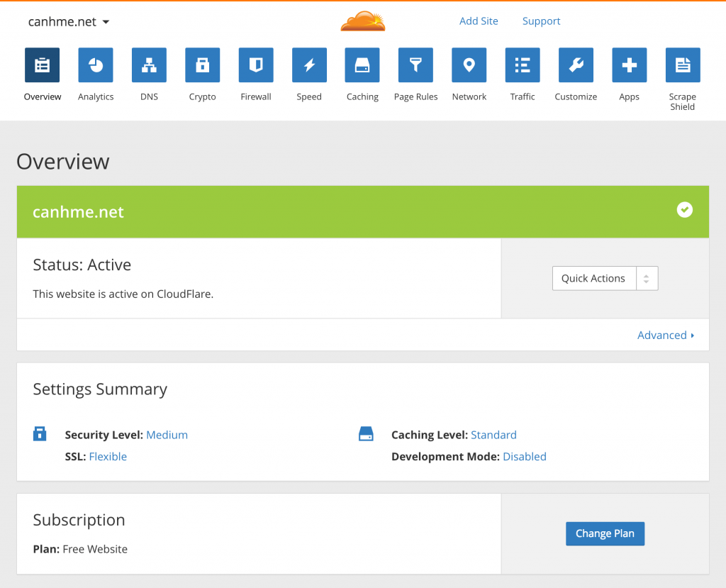Open Speed lightning bolt icon
Screen dimensions: 726x588
309,65
